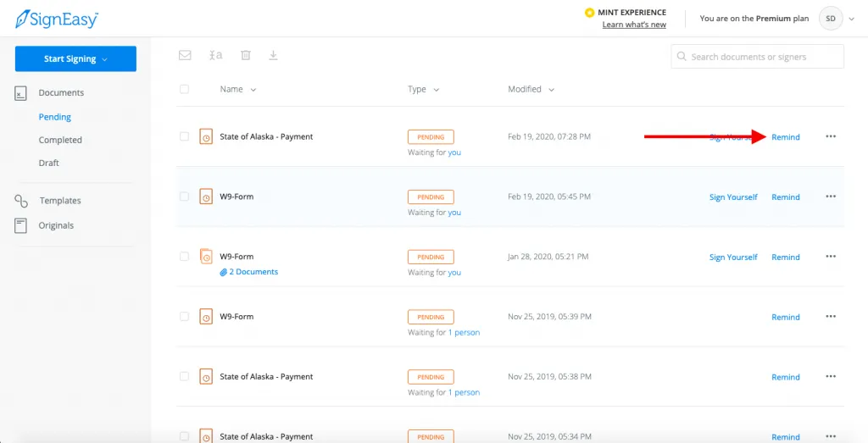Click the magnifier icon in the search box
The image size is (868, 443).
[x=682, y=57]
